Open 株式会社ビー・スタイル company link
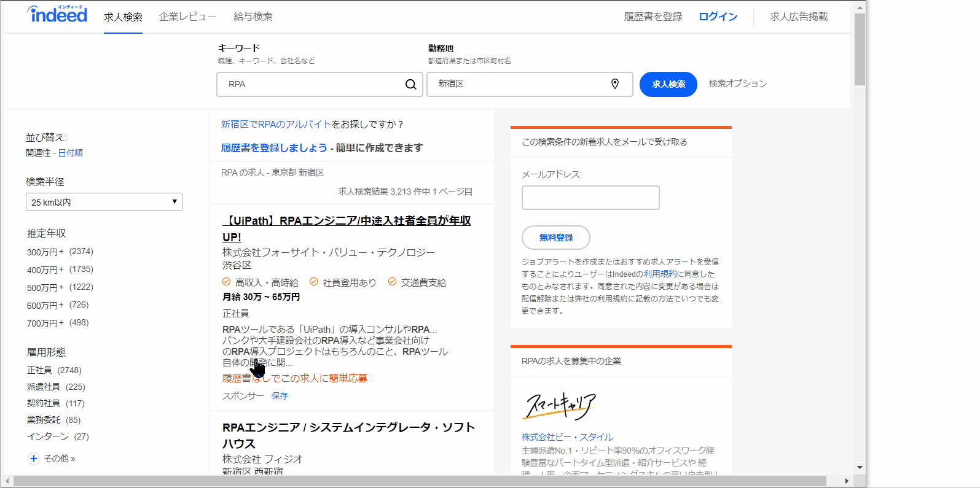This screenshot has width=980, height=488. [x=567, y=437]
